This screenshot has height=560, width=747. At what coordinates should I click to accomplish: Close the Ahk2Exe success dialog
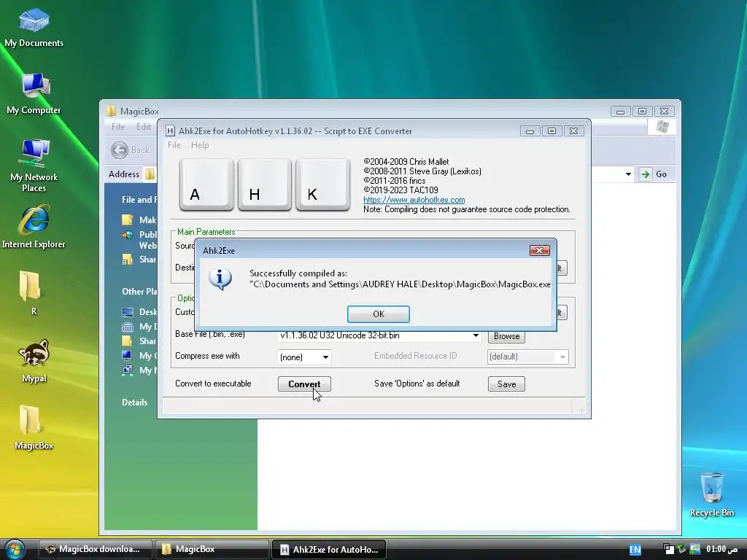[539, 251]
